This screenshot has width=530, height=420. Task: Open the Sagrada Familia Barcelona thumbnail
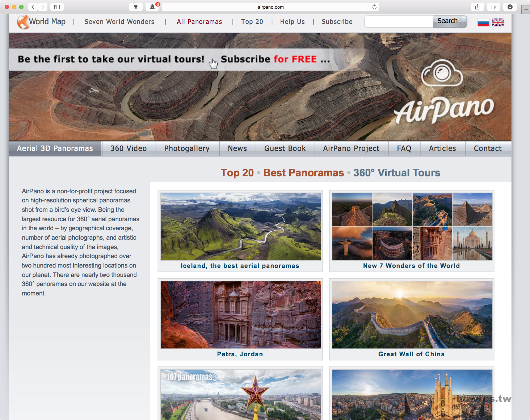click(x=412, y=395)
